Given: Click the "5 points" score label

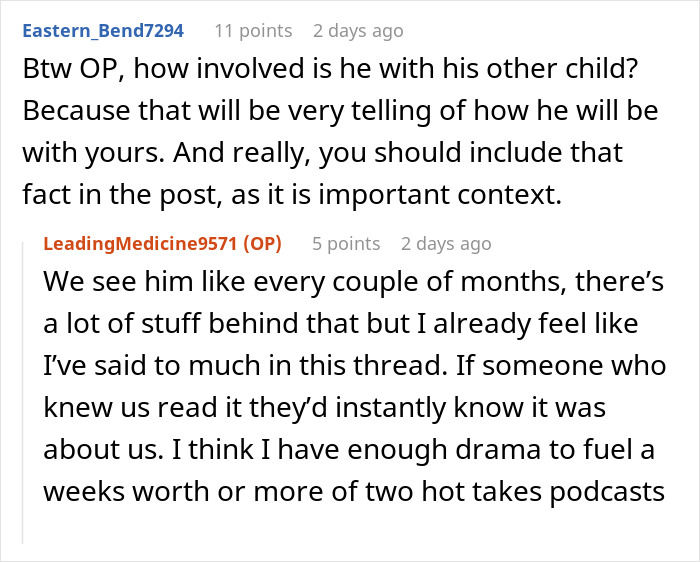Looking at the screenshot, I should pyautogui.click(x=345, y=244).
